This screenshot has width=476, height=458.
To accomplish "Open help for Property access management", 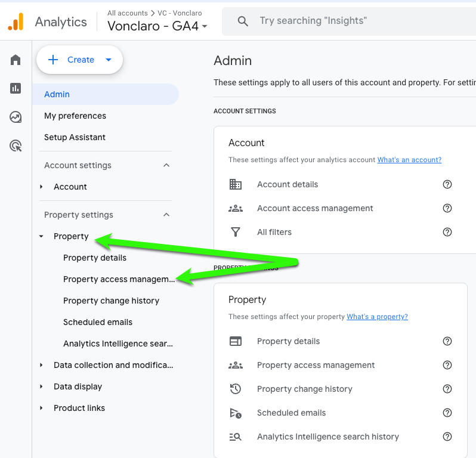I will [x=447, y=365].
